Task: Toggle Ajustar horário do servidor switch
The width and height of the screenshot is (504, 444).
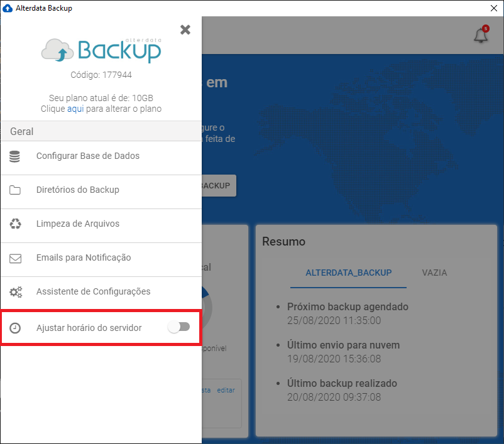Action: coord(178,327)
